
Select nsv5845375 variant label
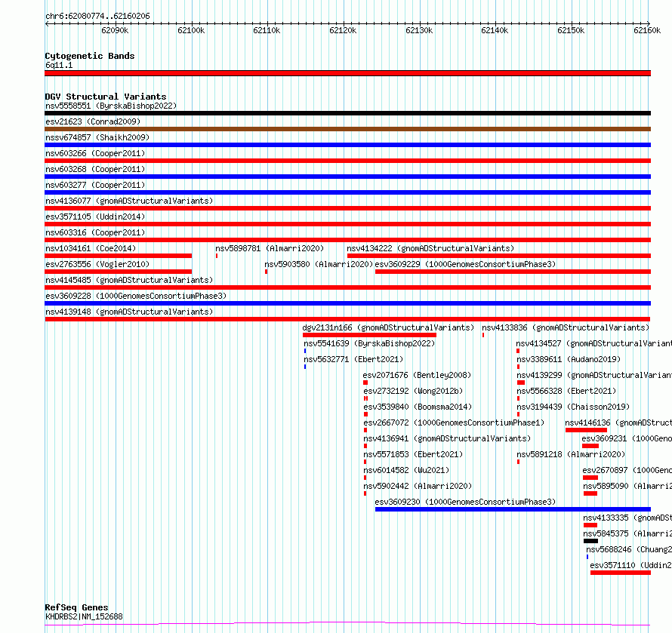[x=627, y=533]
